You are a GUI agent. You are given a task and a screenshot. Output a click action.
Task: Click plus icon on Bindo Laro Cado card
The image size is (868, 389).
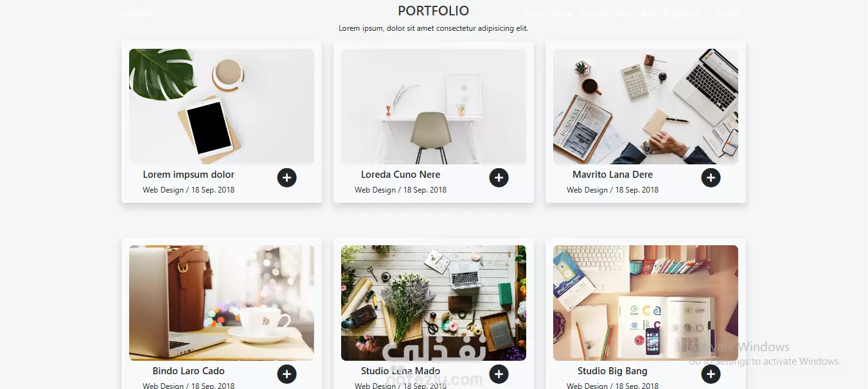(x=287, y=374)
